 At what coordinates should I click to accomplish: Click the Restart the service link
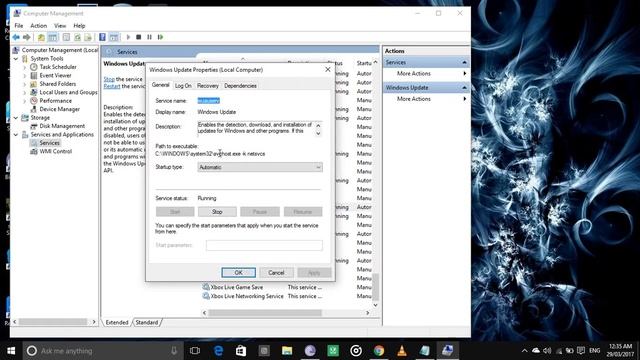(112, 87)
